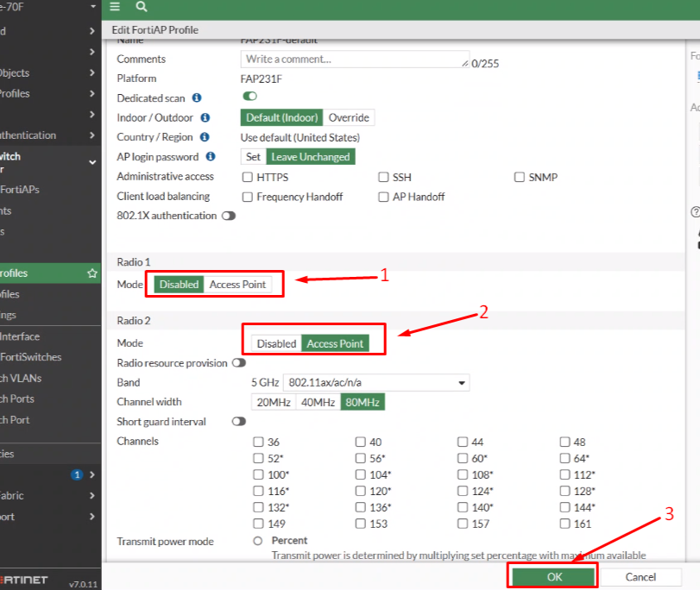Enable the HTTPS administrative access checkbox
Viewport: 700px width, 590px height.
click(248, 177)
